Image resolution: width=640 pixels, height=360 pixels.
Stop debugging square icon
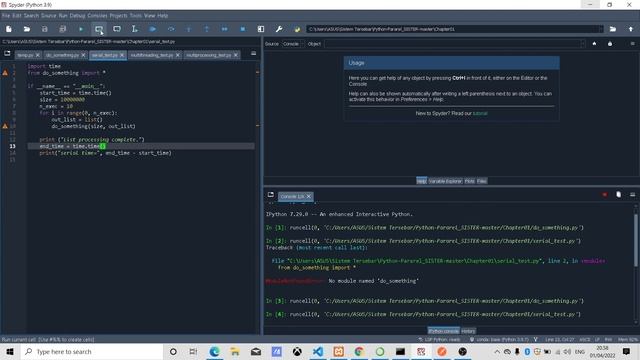coord(243,29)
